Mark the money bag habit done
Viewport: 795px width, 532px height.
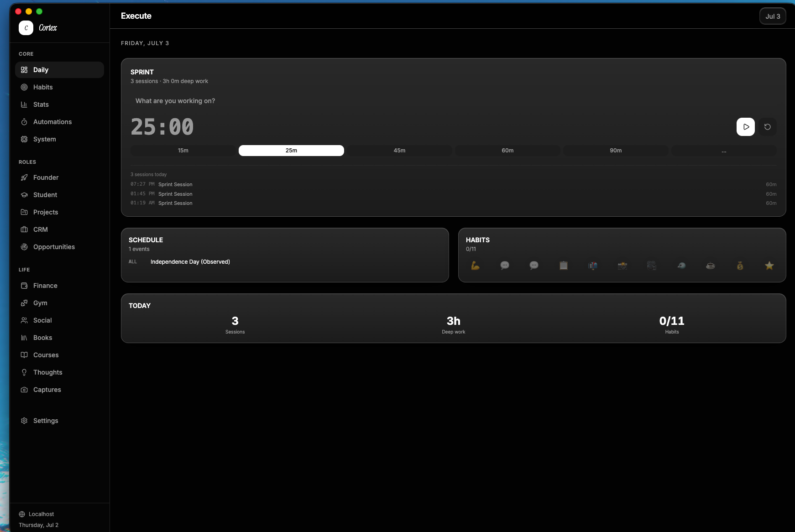(740, 266)
